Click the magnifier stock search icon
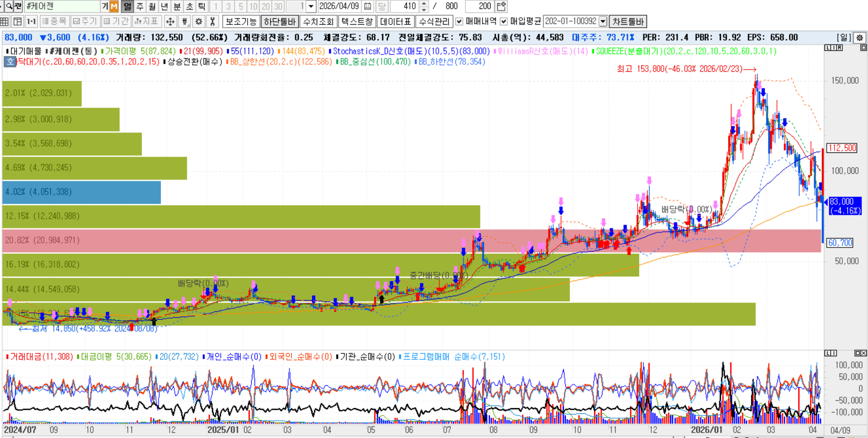This screenshot has height=438, width=868. (9, 6)
